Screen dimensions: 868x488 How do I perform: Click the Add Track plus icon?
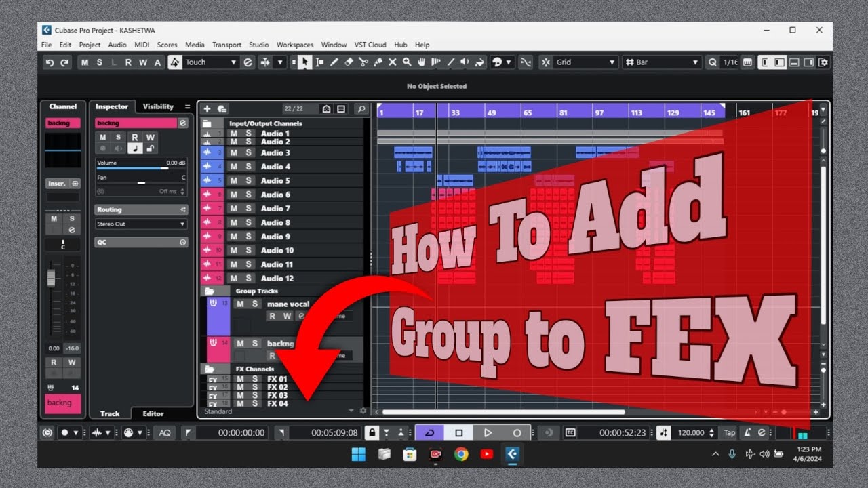pos(208,108)
